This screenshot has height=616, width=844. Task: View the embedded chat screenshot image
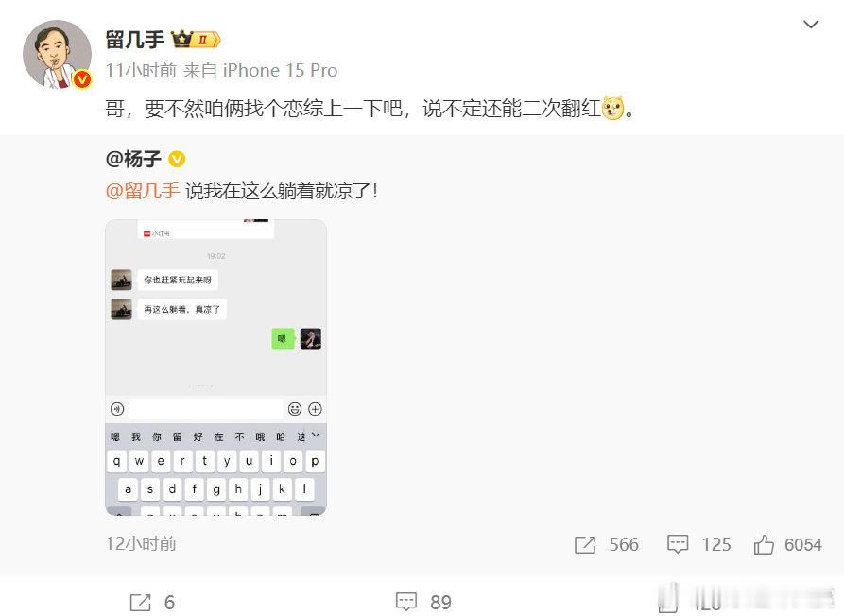(215, 367)
